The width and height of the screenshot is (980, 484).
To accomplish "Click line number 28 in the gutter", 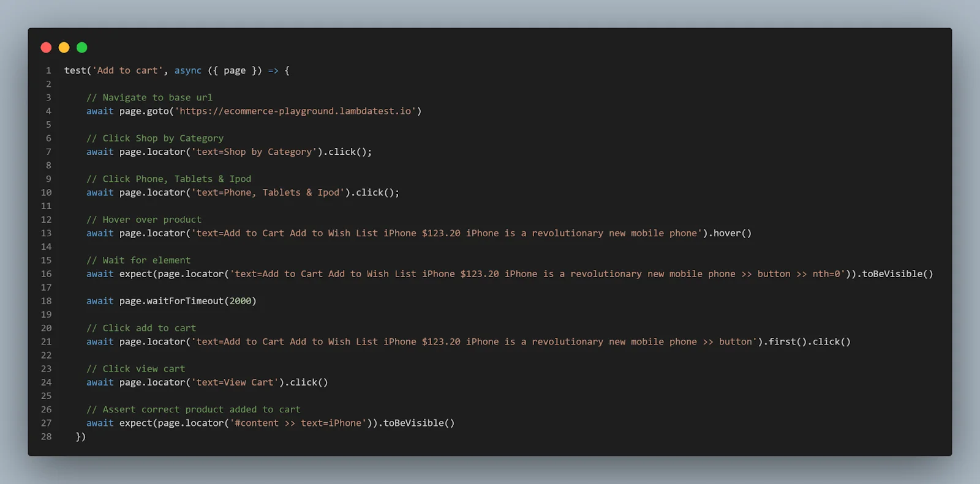I will point(47,436).
